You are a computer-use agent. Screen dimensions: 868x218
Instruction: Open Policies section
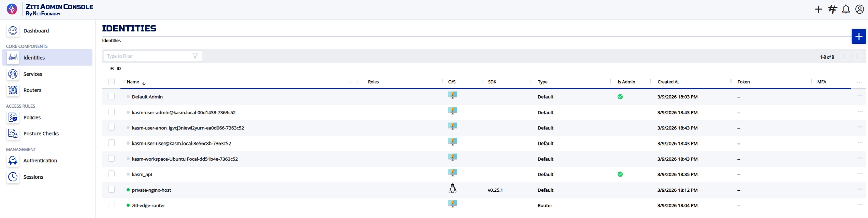32,118
